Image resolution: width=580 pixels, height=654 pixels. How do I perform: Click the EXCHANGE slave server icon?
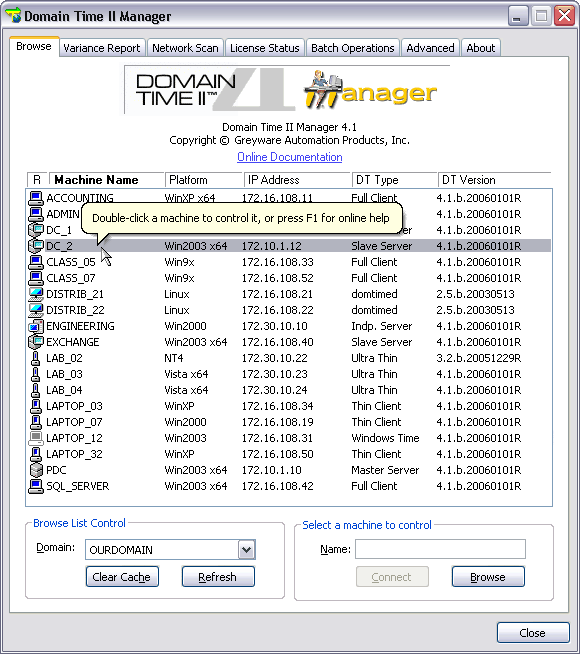[x=36, y=342]
